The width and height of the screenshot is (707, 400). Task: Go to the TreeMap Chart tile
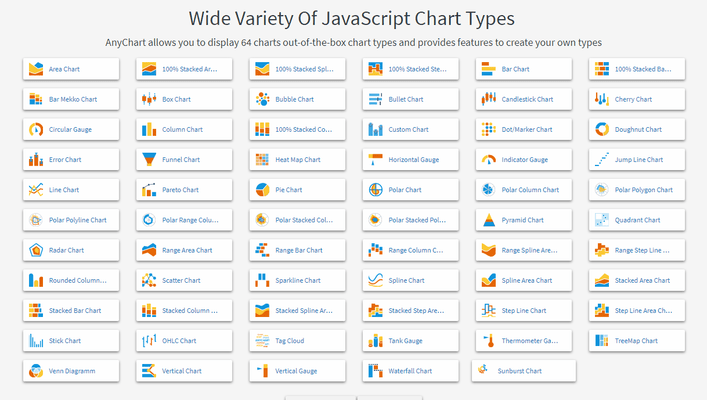tap(636, 340)
